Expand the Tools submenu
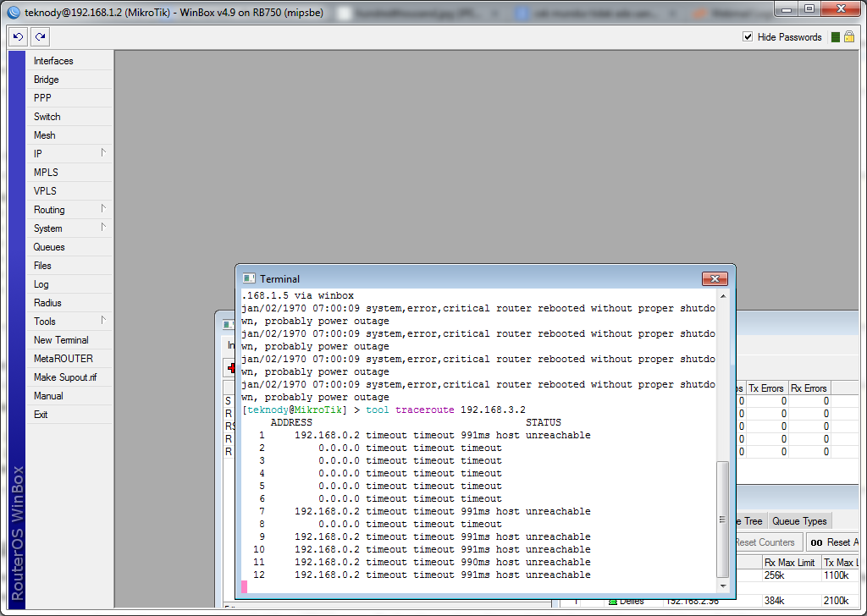 (x=69, y=322)
